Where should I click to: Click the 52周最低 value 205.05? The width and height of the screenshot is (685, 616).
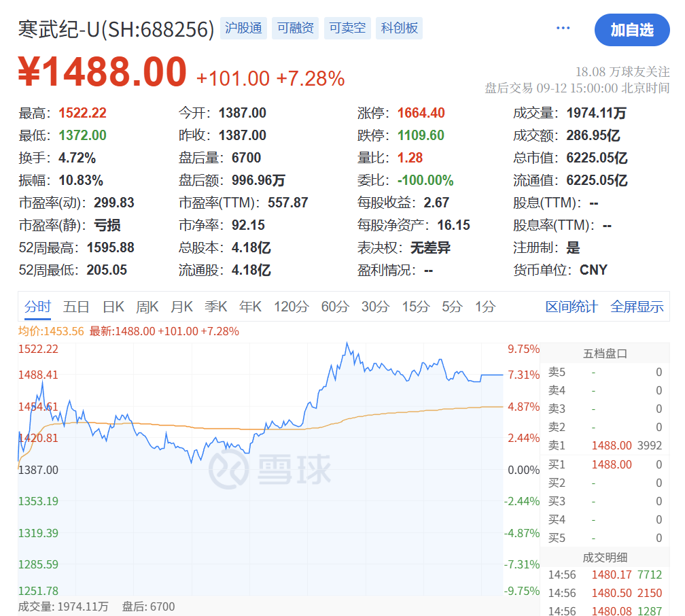point(107,270)
